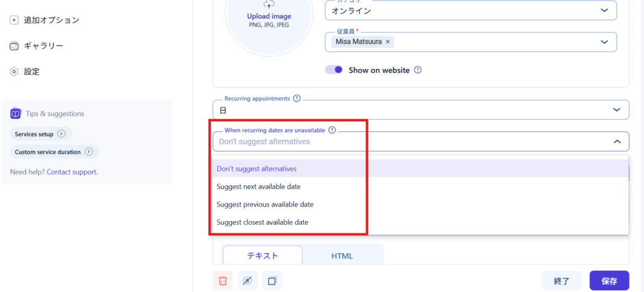Open 追加オプション in the sidebar
Viewport: 644px width, 292px height.
(x=51, y=20)
